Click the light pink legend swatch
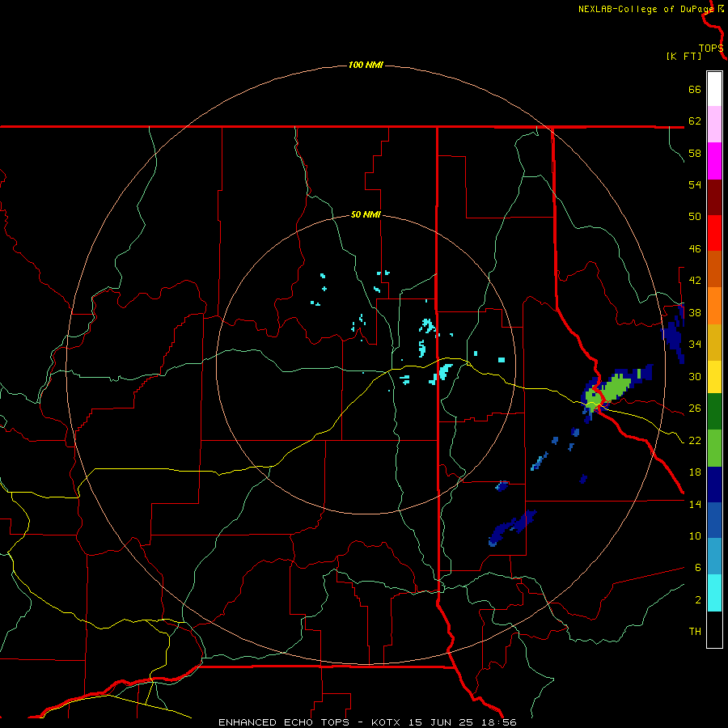Image resolution: width=728 pixels, height=728 pixels. [714, 124]
